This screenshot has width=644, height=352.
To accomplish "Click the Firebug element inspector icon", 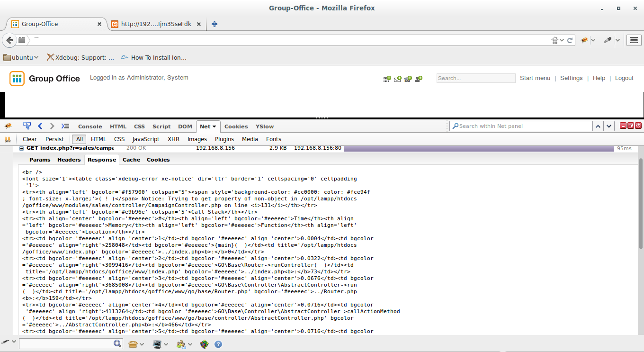I will [x=27, y=126].
